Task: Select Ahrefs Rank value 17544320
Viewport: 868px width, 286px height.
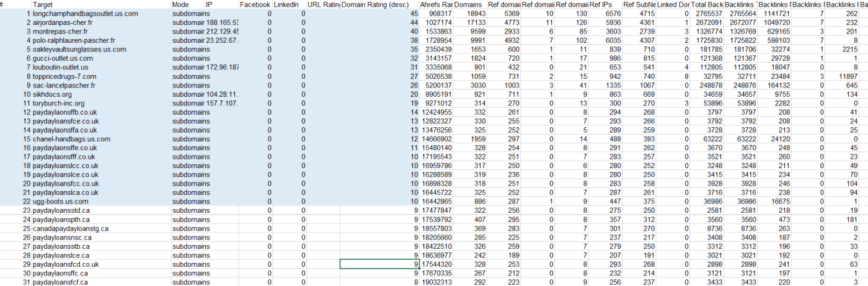Action: click(x=436, y=264)
